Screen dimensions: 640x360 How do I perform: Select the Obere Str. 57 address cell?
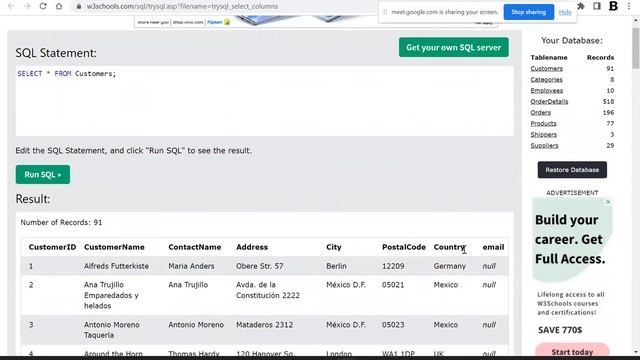(260, 266)
